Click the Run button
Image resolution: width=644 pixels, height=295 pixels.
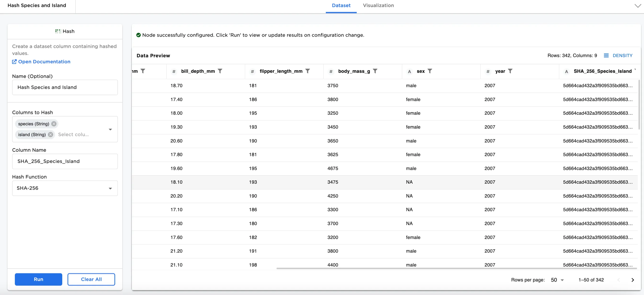click(38, 279)
